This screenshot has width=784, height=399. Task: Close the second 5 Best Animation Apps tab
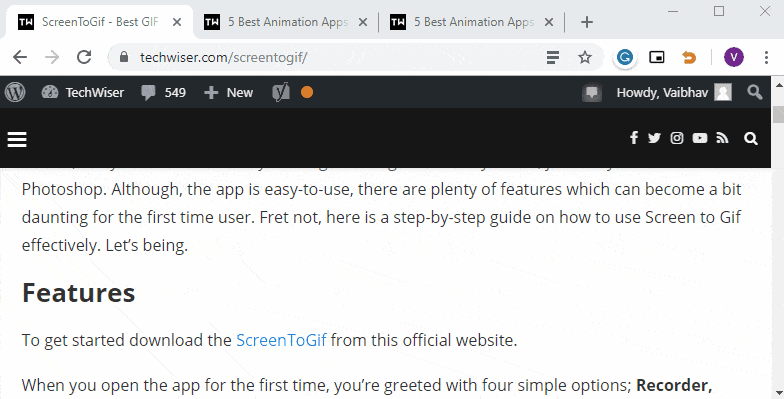(363, 22)
